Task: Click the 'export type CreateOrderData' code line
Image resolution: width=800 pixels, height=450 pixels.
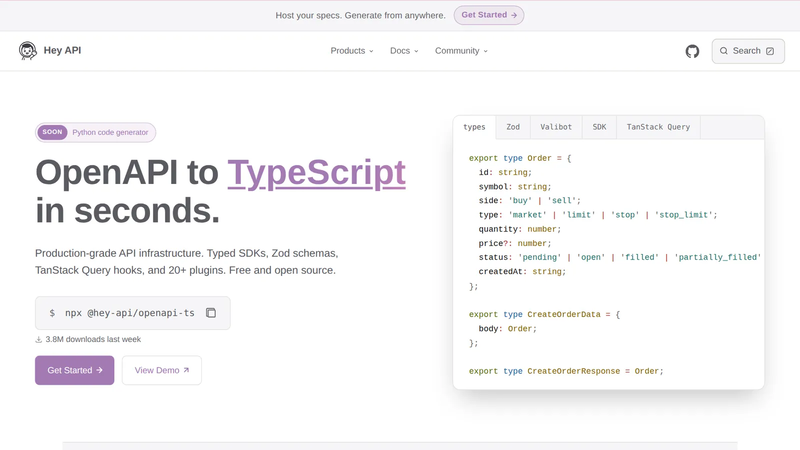Action: click(x=544, y=315)
